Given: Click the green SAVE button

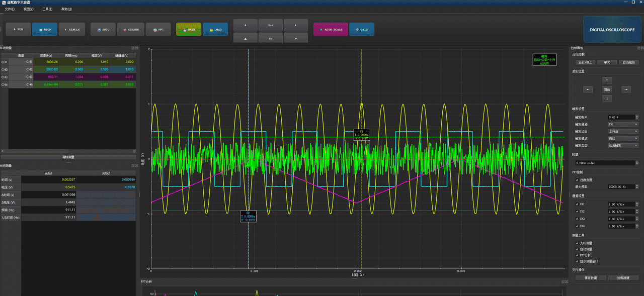Looking at the screenshot, I should 189,30.
